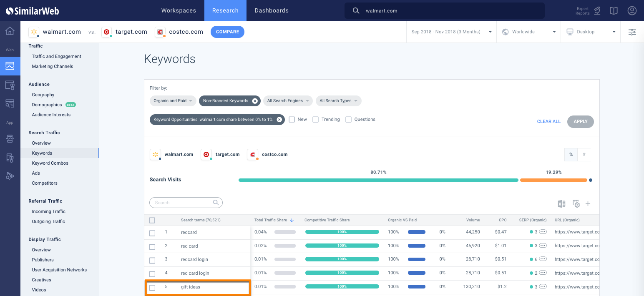Open SERP details for gift ideas row
This screenshot has height=296, width=644.
[543, 286]
